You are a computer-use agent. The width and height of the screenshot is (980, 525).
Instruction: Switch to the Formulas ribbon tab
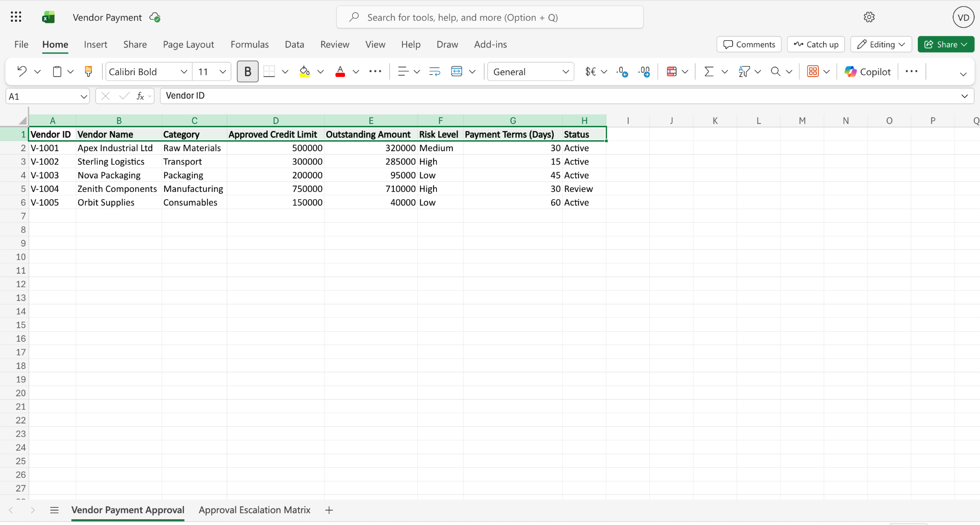(249, 44)
